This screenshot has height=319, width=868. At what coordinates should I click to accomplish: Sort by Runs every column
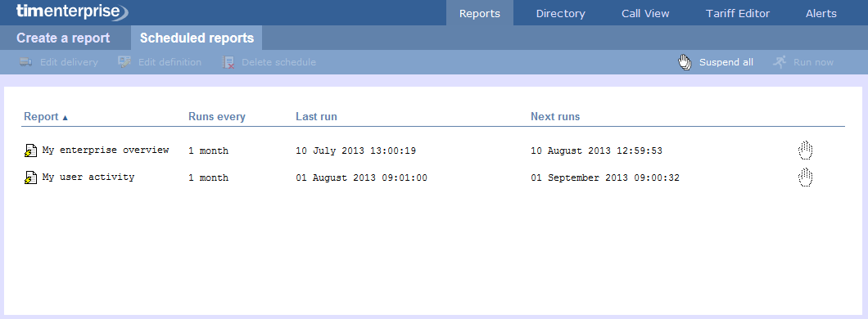pyautogui.click(x=216, y=117)
